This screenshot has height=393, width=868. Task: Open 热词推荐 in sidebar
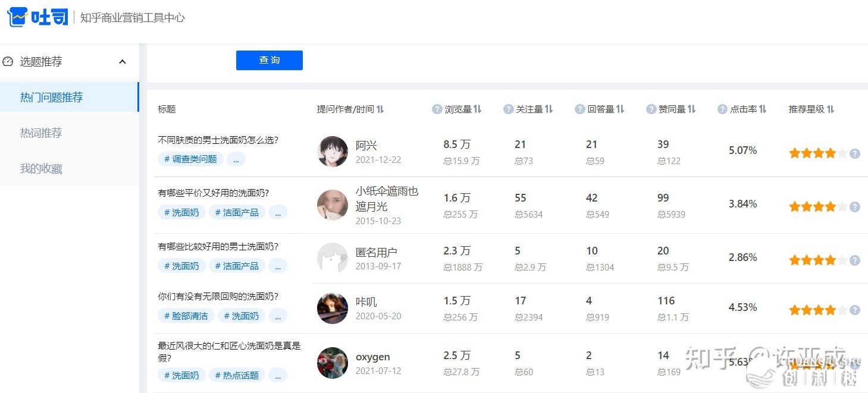click(41, 133)
